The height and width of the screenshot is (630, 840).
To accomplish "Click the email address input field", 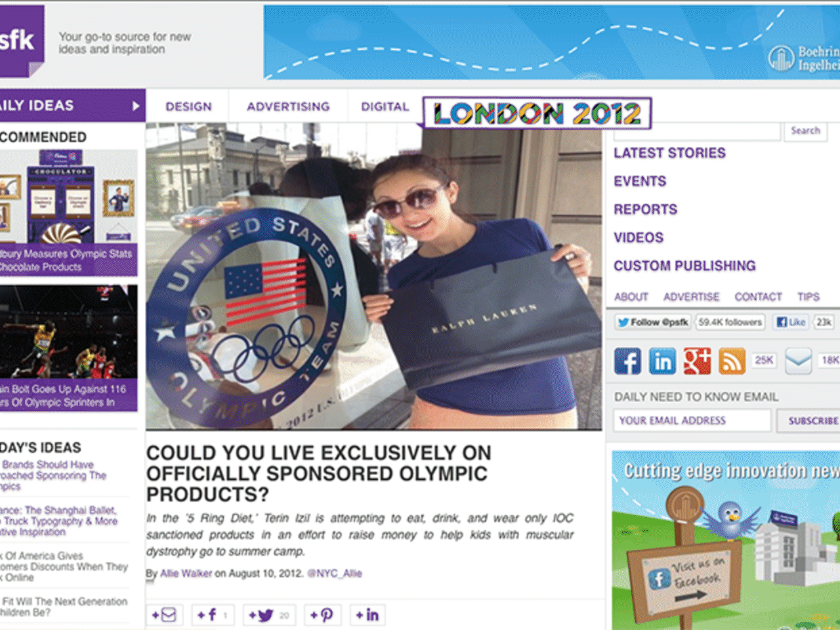I will (x=692, y=421).
